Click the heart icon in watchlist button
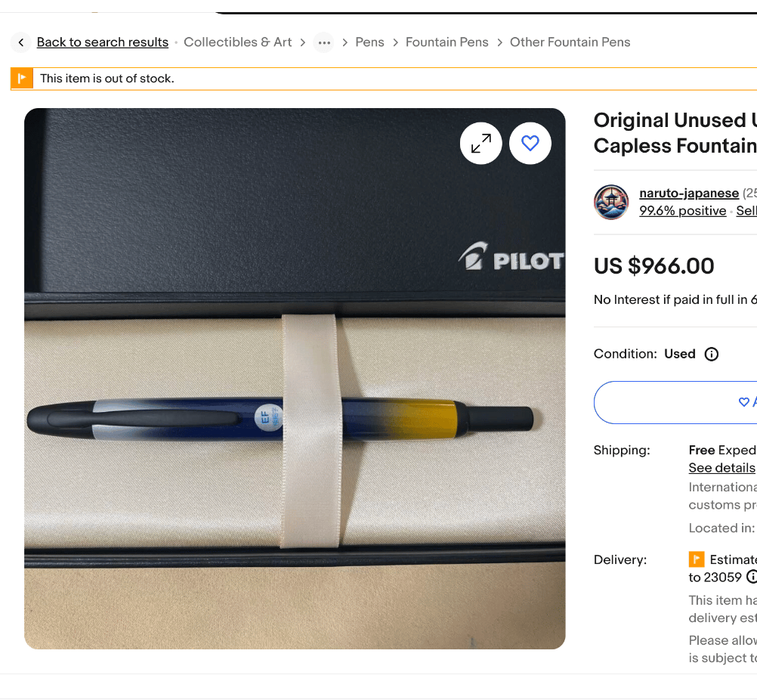The height and width of the screenshot is (700, 757). click(743, 402)
